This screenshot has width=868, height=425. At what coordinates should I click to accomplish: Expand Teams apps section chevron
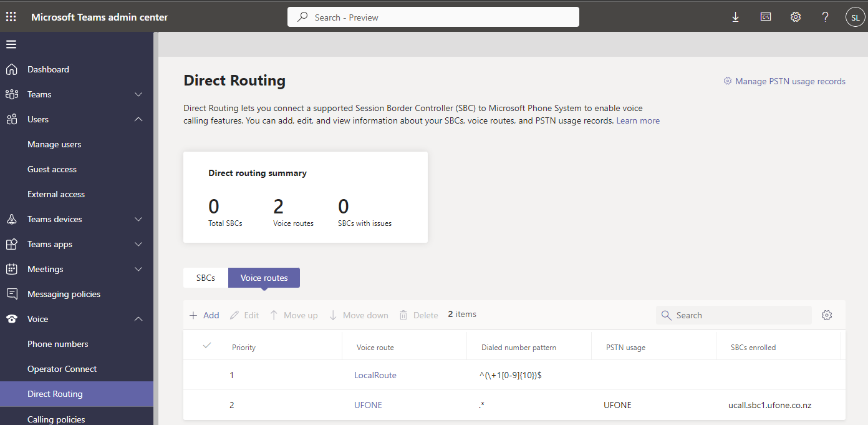[x=138, y=244]
